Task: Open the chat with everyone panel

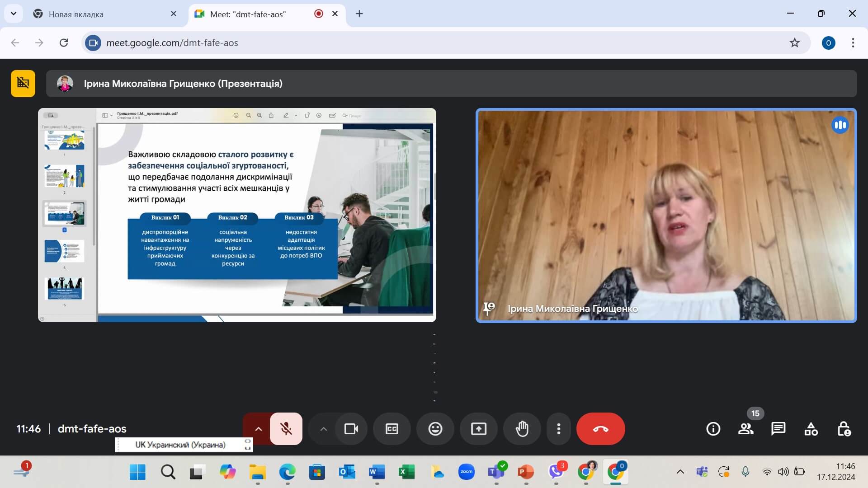Action: click(x=778, y=429)
